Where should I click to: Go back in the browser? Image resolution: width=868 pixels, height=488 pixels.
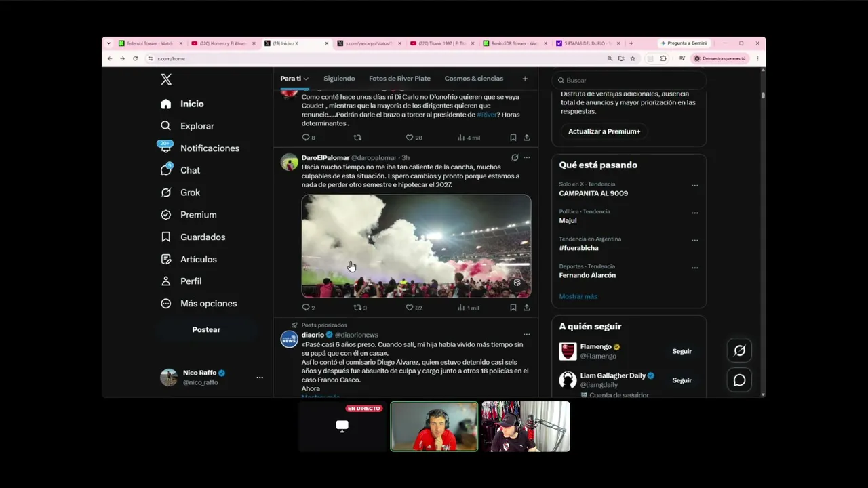(110, 58)
